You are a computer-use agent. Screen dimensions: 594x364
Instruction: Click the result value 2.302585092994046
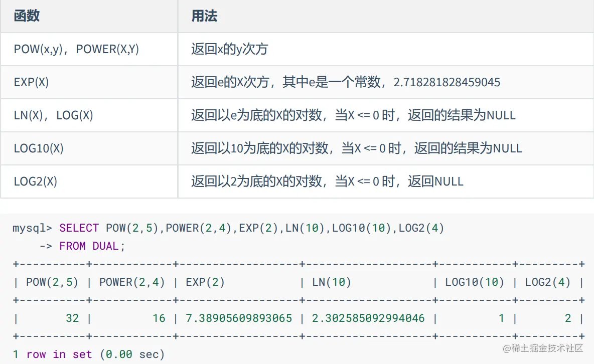(368, 318)
